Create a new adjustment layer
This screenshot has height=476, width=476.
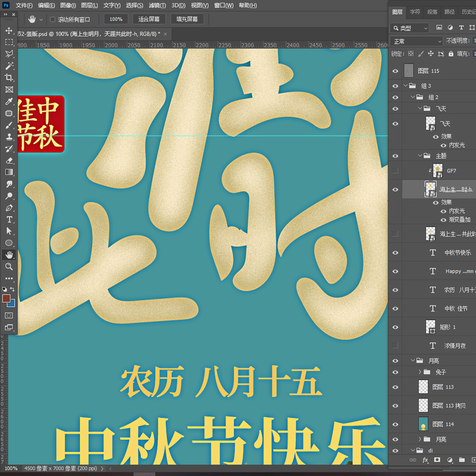(x=450, y=460)
